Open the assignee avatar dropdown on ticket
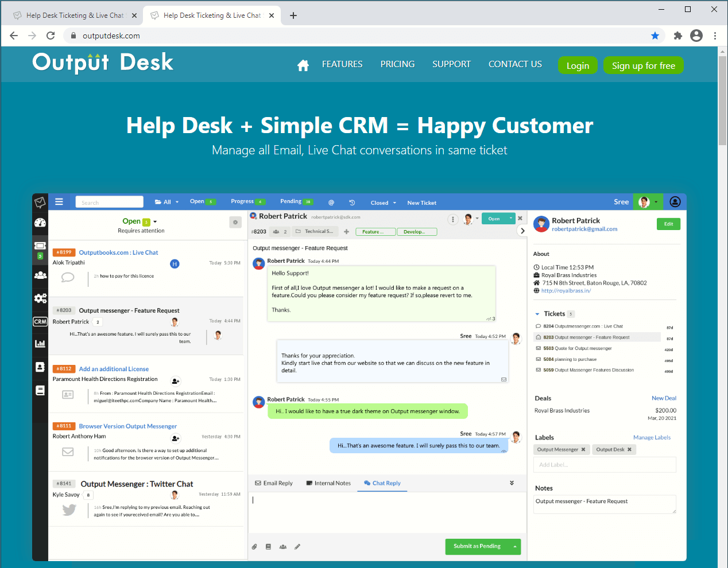 pos(471,219)
